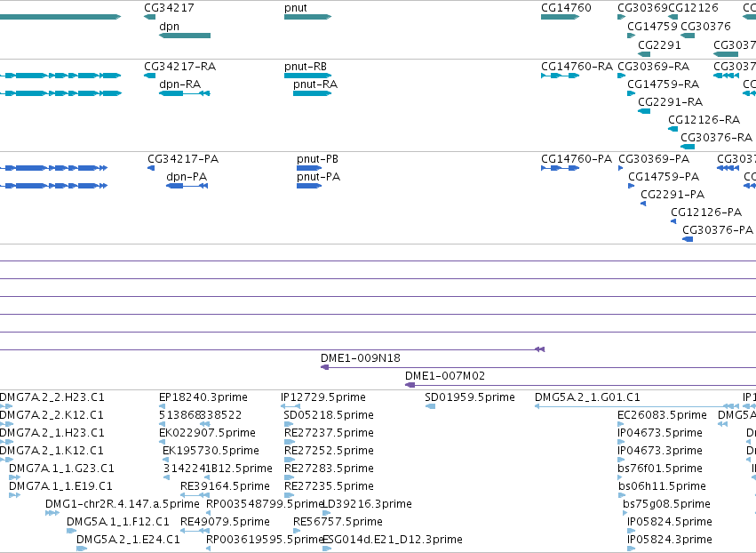This screenshot has width=756, height=553.
Task: Select the IP12729.5prime EST label
Action: tap(323, 397)
